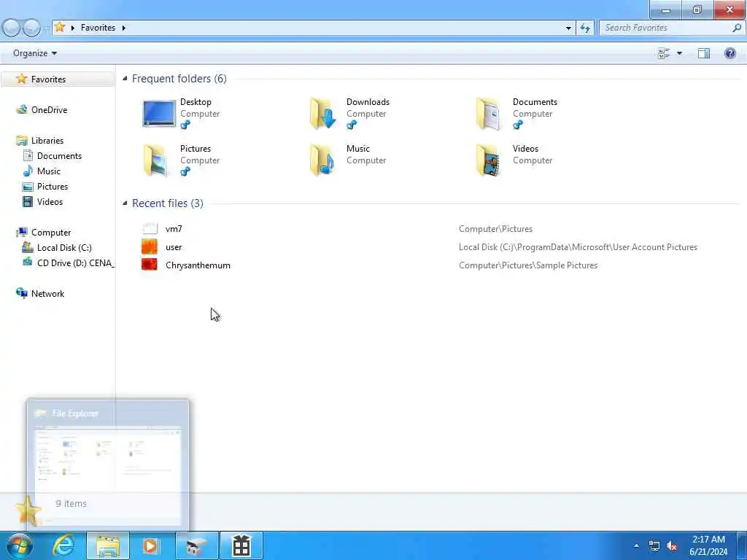Refresh the Favorites location
Image resolution: width=747 pixels, height=560 pixels.
[x=585, y=28]
